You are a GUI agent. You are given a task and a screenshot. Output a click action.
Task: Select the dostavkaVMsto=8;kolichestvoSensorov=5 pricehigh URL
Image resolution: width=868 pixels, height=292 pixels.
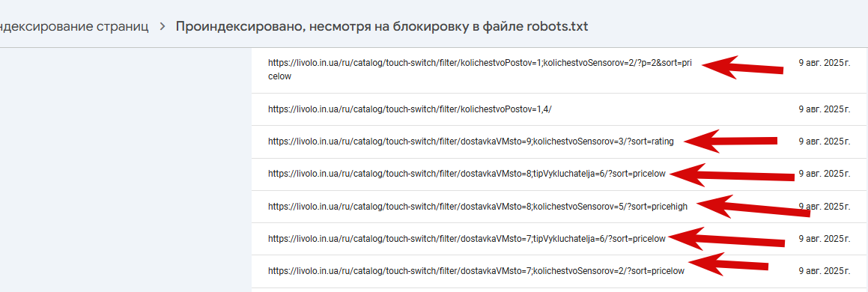[x=478, y=207]
